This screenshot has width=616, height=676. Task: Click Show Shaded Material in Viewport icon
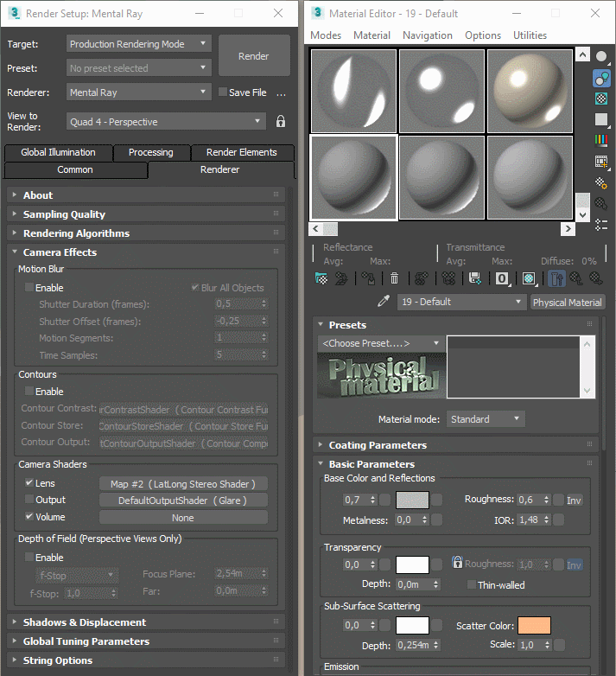coord(529,278)
